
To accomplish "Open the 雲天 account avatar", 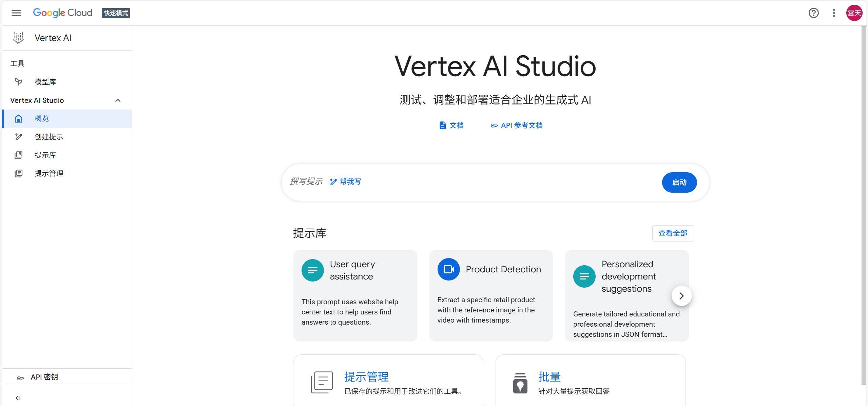I will [x=854, y=13].
